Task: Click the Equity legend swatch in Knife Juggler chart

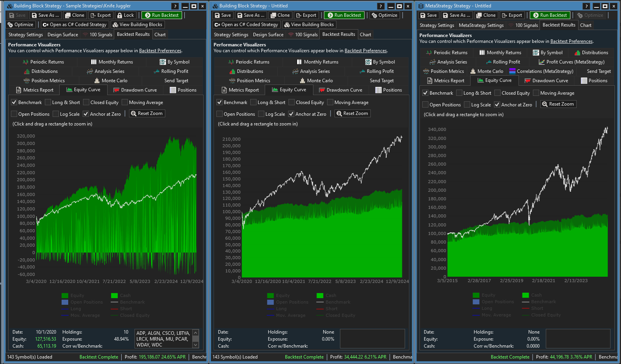Action: [65, 295]
